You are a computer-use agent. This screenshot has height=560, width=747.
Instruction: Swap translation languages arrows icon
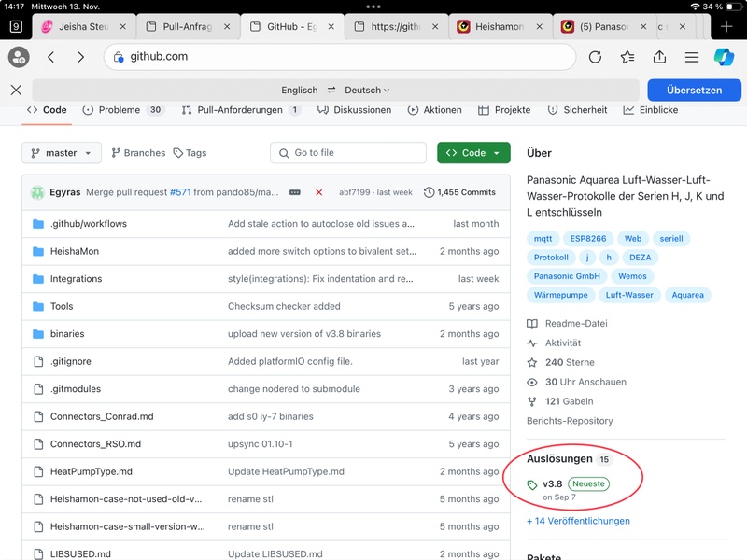(x=331, y=90)
